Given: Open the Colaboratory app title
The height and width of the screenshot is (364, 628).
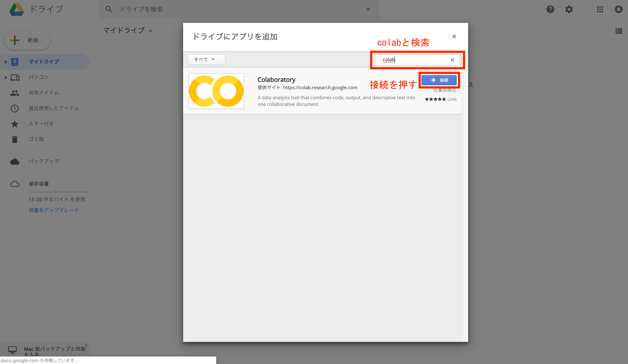Looking at the screenshot, I should [276, 80].
